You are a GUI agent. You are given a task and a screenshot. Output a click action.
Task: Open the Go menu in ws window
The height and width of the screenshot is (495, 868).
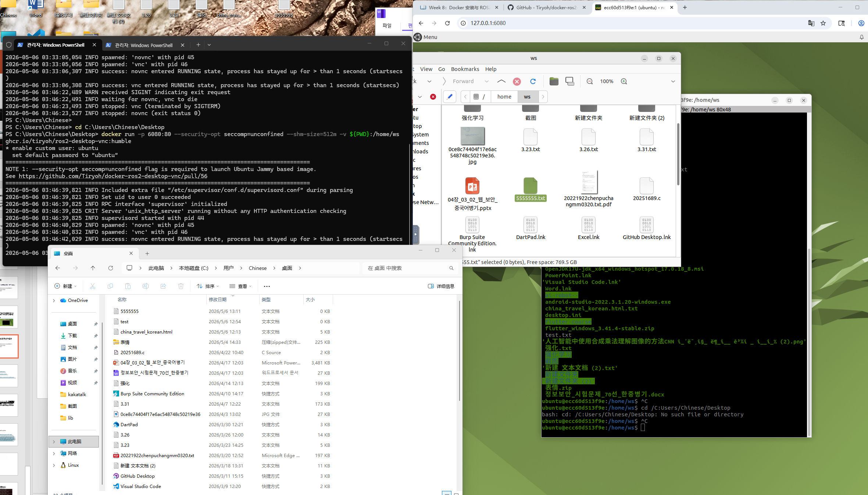click(x=442, y=69)
